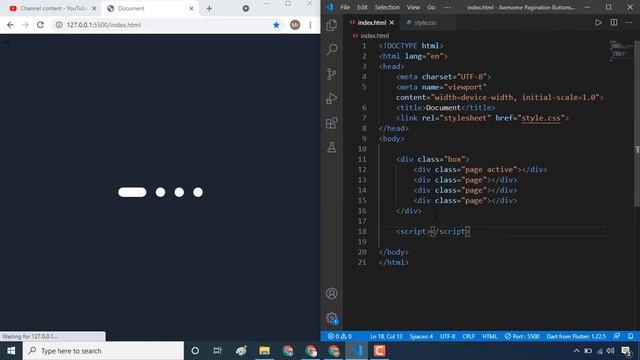Click the code minimap in the editor

tap(621, 51)
